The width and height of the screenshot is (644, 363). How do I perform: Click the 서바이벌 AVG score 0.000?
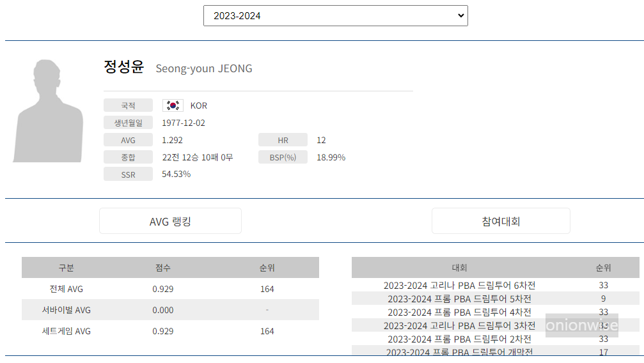coord(163,310)
